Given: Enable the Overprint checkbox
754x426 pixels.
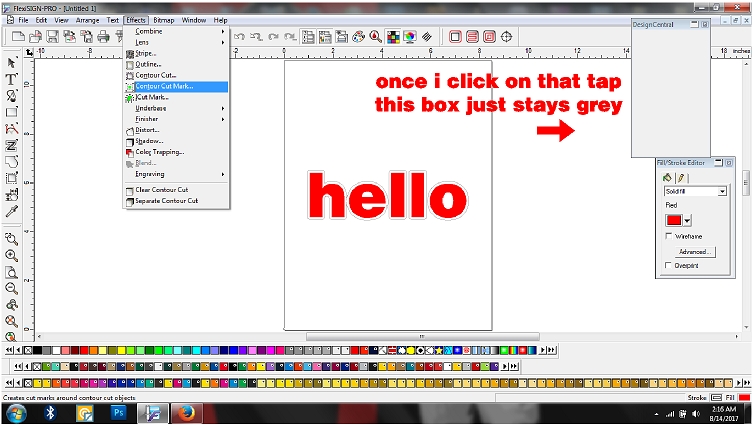Looking at the screenshot, I should point(668,265).
